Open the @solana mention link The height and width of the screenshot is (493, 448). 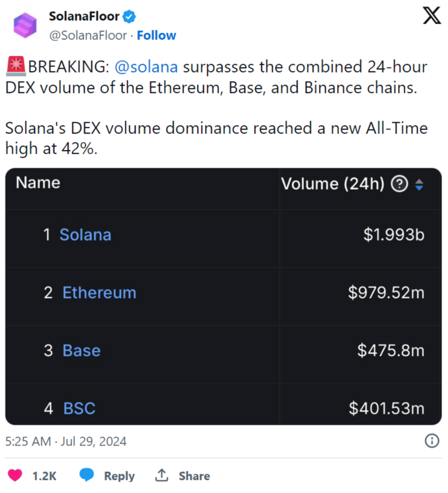tap(146, 67)
